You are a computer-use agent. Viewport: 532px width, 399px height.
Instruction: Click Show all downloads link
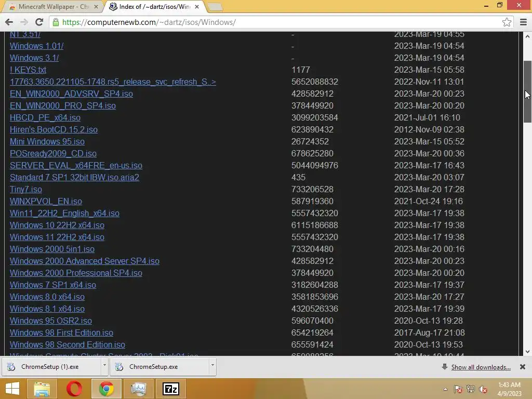coord(481,367)
